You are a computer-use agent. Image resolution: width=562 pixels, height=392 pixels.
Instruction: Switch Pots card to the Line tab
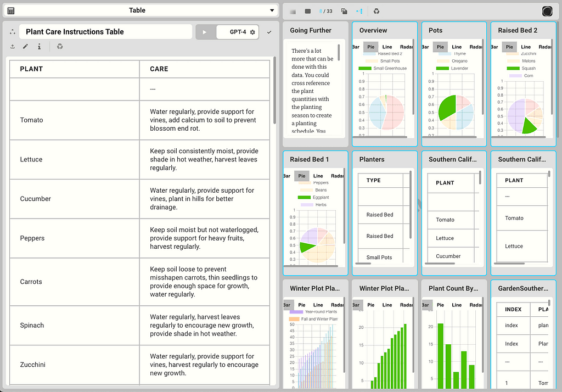457,47
